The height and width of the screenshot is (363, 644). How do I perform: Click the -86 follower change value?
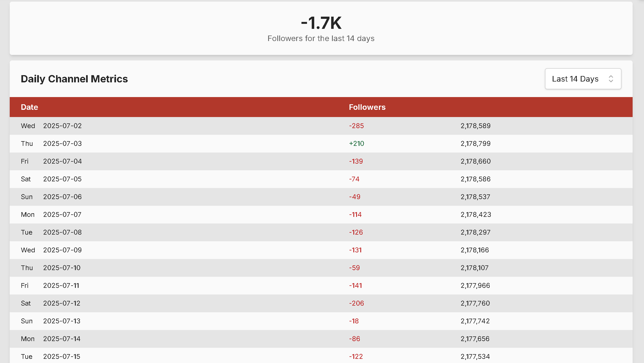click(x=354, y=339)
